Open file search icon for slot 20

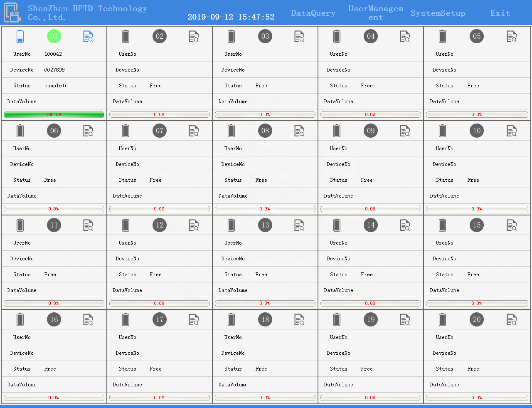(x=512, y=320)
